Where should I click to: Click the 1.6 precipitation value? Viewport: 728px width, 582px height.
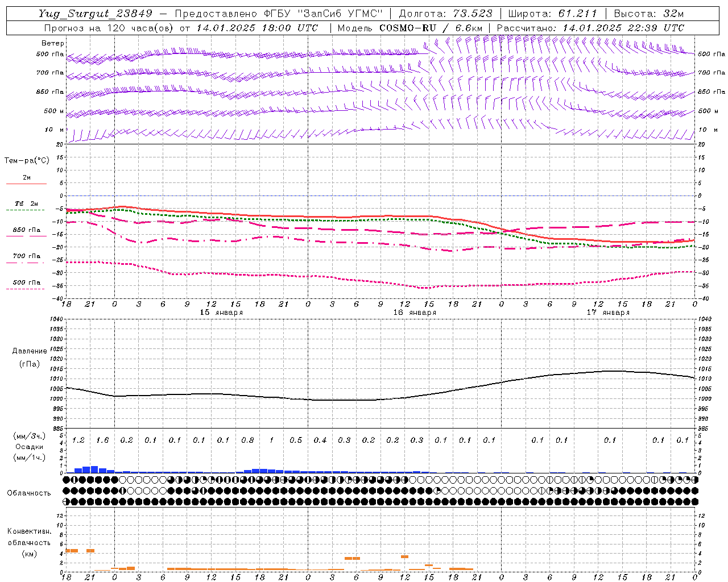(x=102, y=440)
